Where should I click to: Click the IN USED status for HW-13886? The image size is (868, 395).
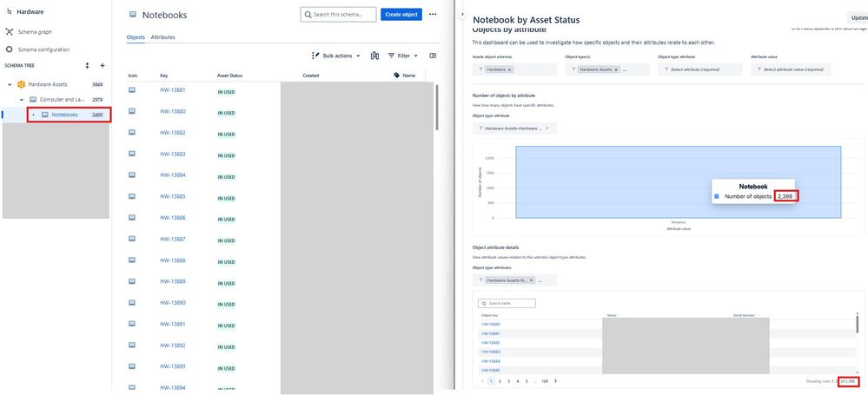click(x=227, y=219)
